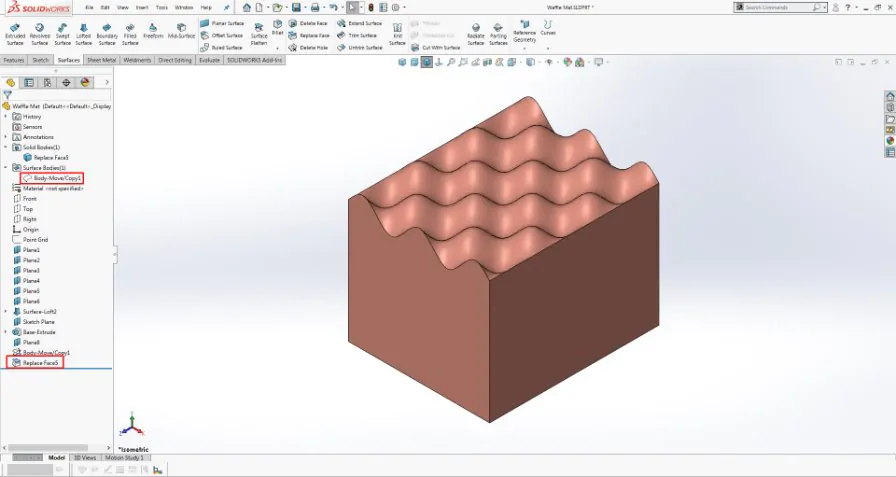Go to the Motion Study 1 tab
Viewport: 896px width, 477px height.
tap(125, 458)
